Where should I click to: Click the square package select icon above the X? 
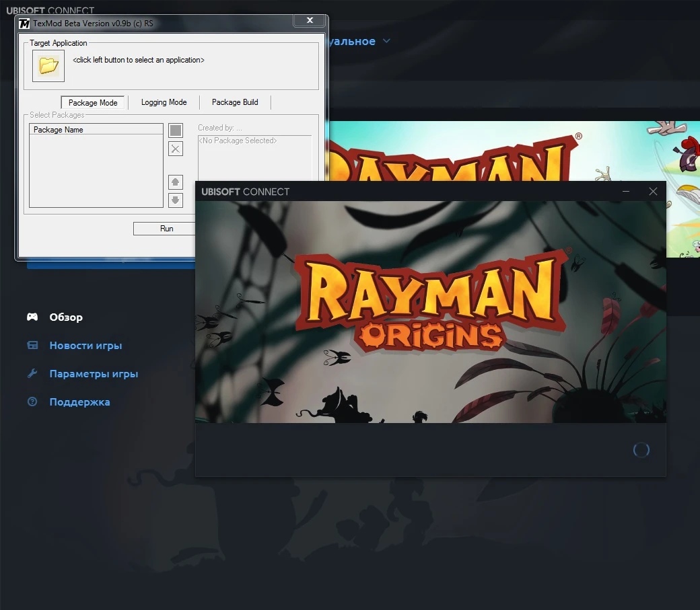click(x=175, y=130)
